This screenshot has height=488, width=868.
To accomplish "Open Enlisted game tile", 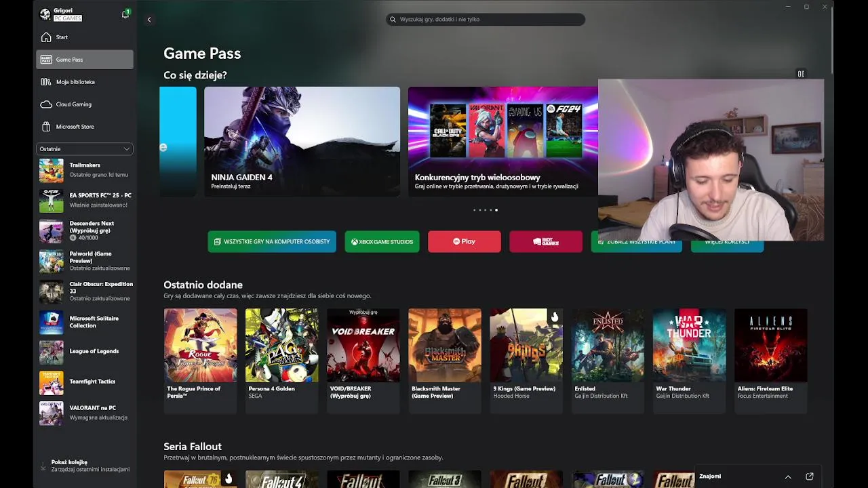I will click(x=608, y=360).
